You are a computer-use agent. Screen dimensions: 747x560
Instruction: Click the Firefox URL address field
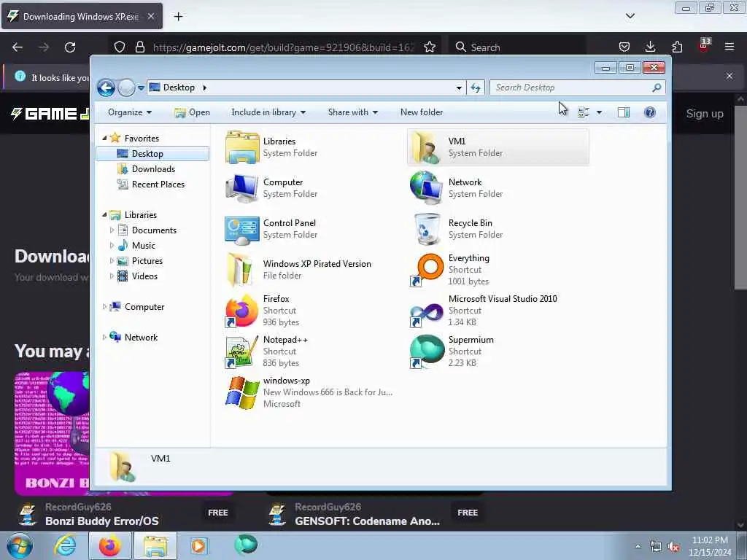point(285,47)
